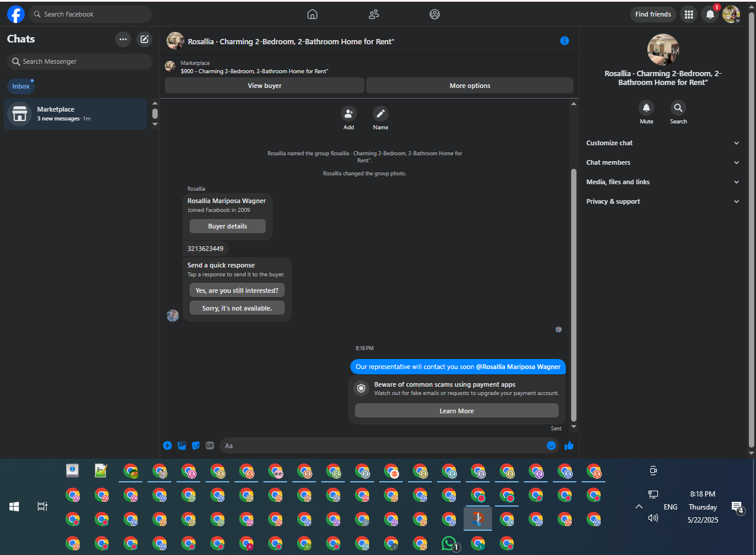Image resolution: width=756 pixels, height=555 pixels.
Task: Mute the conversation with bell icon
Action: pos(646,107)
